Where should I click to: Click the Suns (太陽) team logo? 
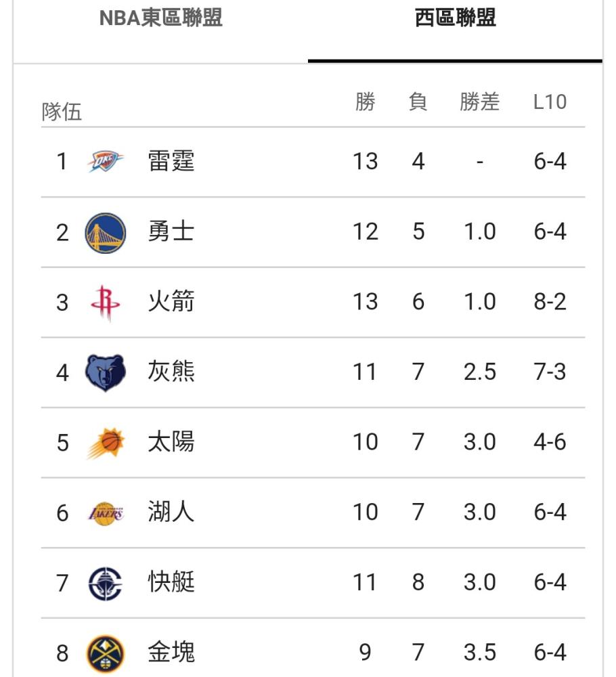point(106,443)
